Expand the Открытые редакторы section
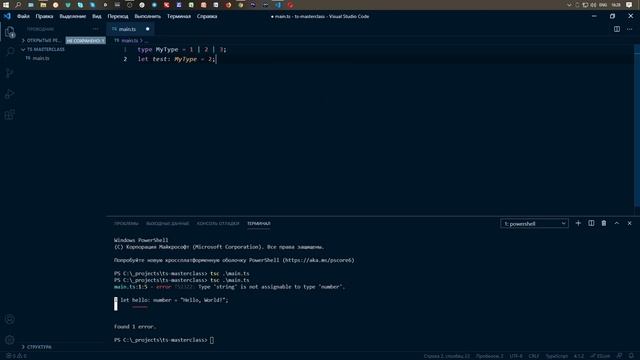Viewport: 640px width, 360px height. 43,40
